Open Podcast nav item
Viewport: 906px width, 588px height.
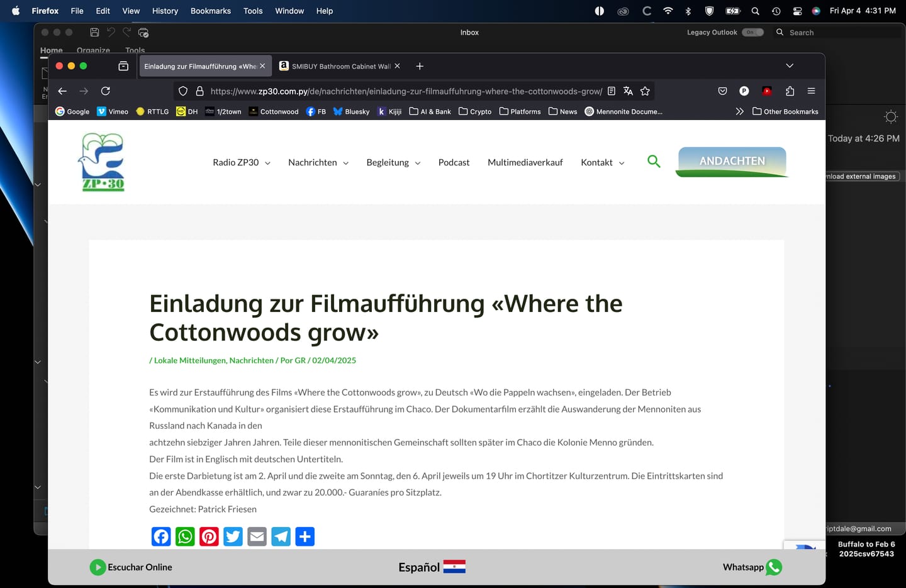pyautogui.click(x=454, y=162)
